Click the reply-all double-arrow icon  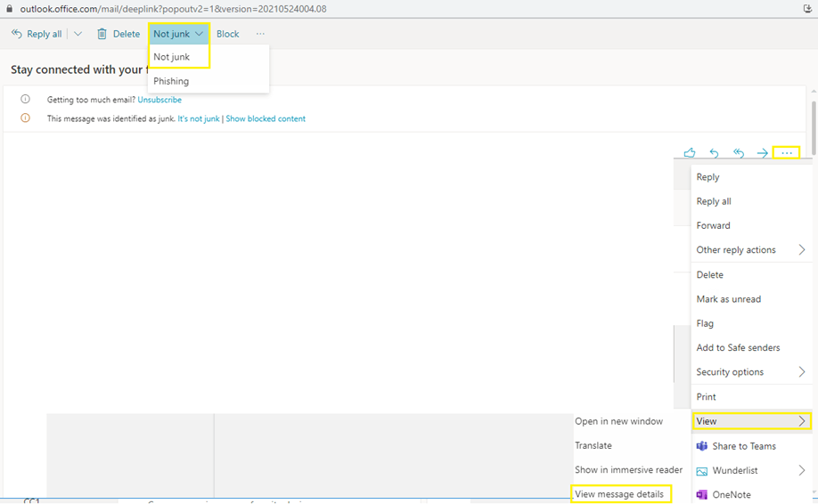[738, 152]
